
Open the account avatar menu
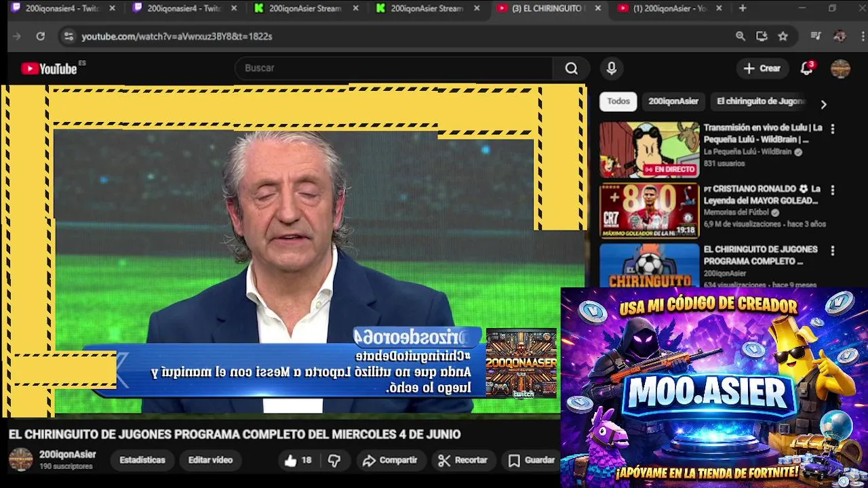coord(840,68)
